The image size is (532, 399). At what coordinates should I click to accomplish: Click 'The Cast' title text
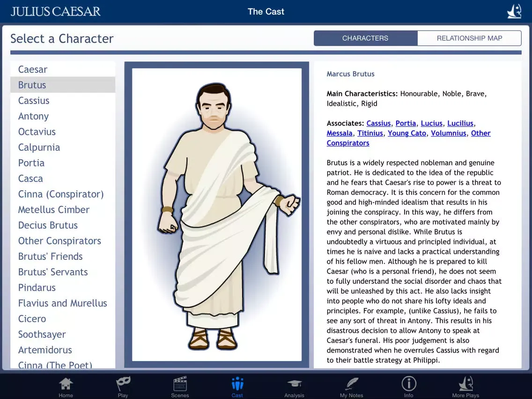point(266,12)
